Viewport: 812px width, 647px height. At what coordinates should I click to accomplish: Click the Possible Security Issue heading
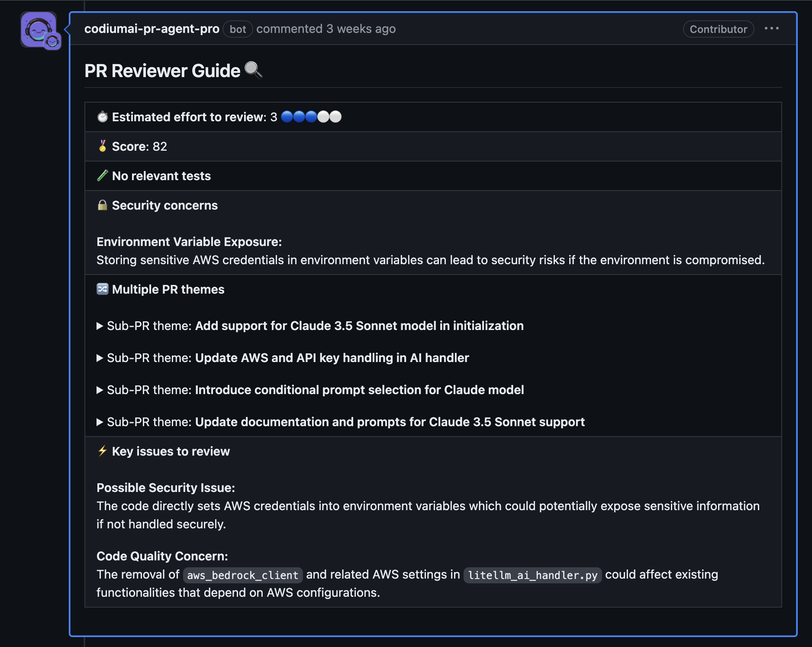(166, 488)
